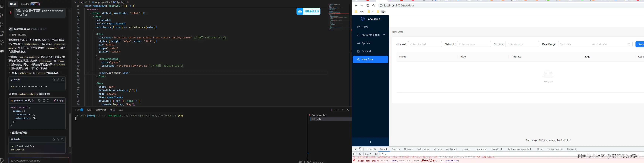Open the top JavaScript context dropdown

(368, 154)
